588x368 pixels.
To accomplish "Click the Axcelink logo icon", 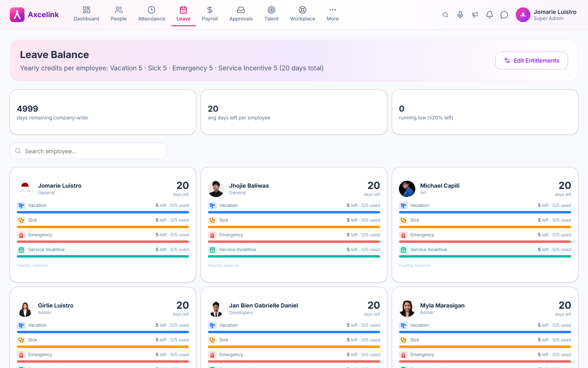I will (17, 15).
